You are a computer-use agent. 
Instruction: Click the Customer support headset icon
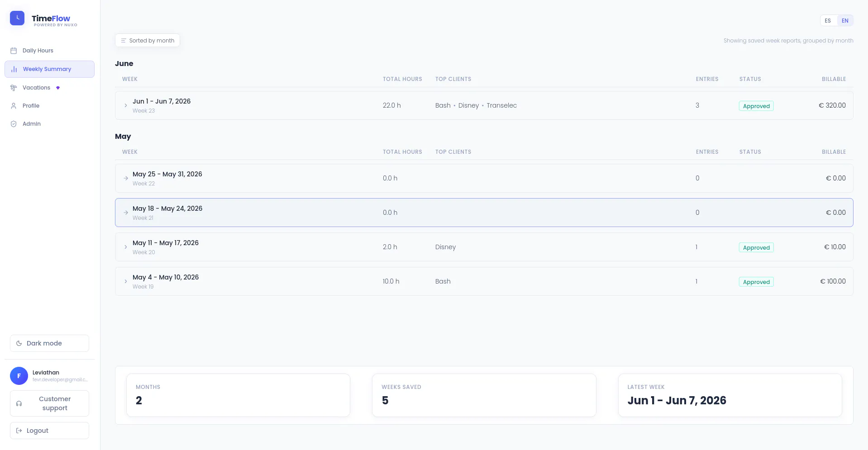pyautogui.click(x=19, y=403)
